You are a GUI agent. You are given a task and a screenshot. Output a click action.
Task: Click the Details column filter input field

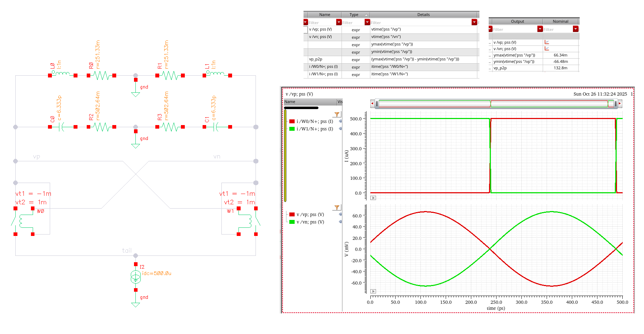click(419, 23)
